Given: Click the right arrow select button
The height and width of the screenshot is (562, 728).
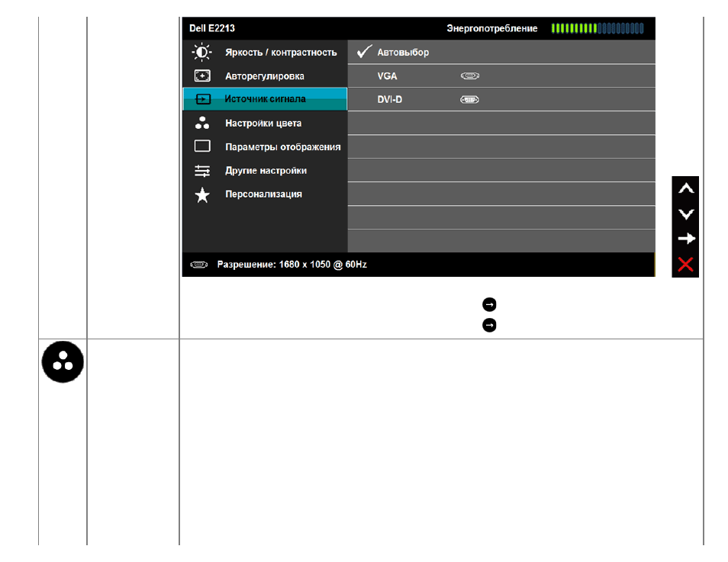Looking at the screenshot, I should click(686, 239).
